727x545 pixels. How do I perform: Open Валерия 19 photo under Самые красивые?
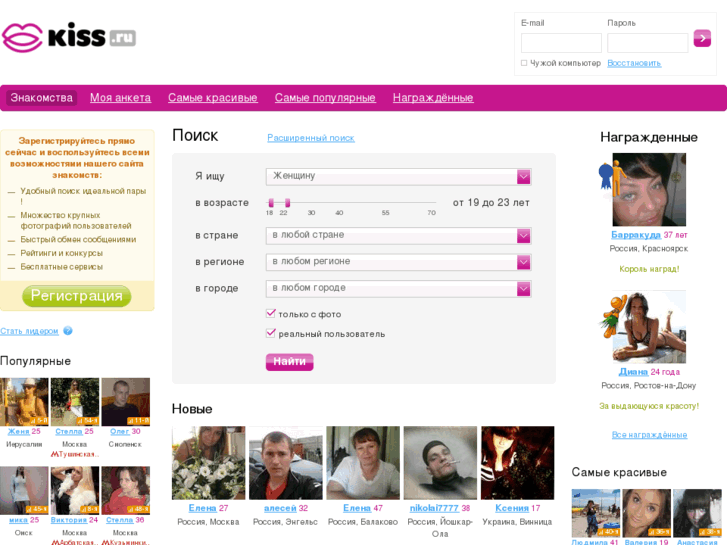pos(646,513)
